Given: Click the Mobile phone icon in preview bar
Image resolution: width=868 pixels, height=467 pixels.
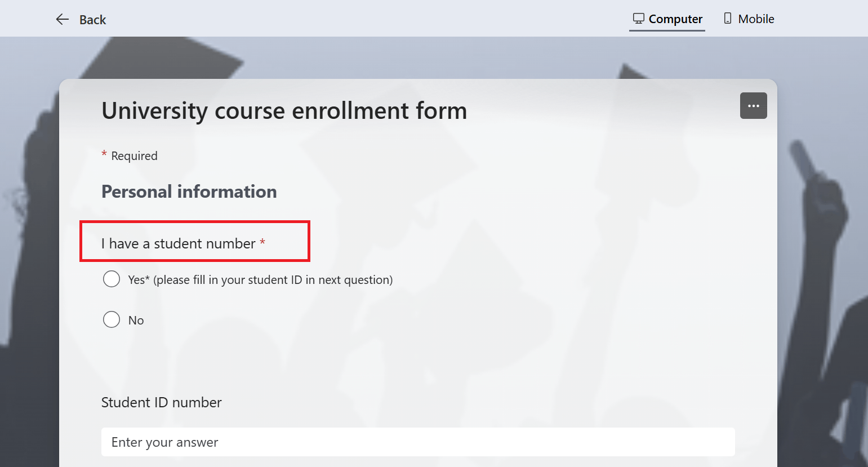Looking at the screenshot, I should pos(727,18).
